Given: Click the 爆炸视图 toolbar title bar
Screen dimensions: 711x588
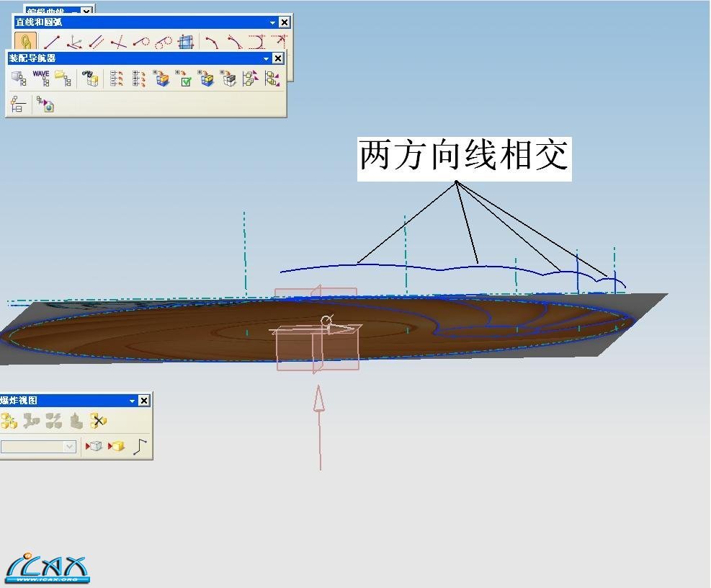Looking at the screenshot, I should pyautogui.click(x=75, y=401).
